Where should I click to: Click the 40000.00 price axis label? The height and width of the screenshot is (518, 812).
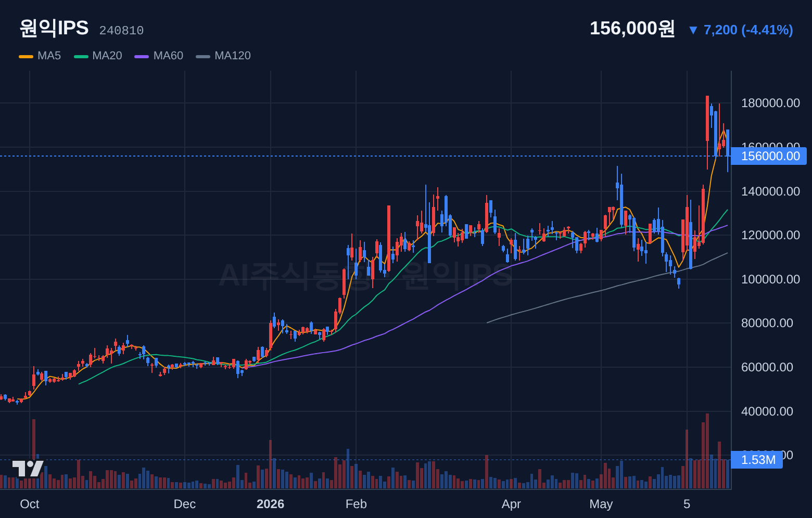pos(767,411)
